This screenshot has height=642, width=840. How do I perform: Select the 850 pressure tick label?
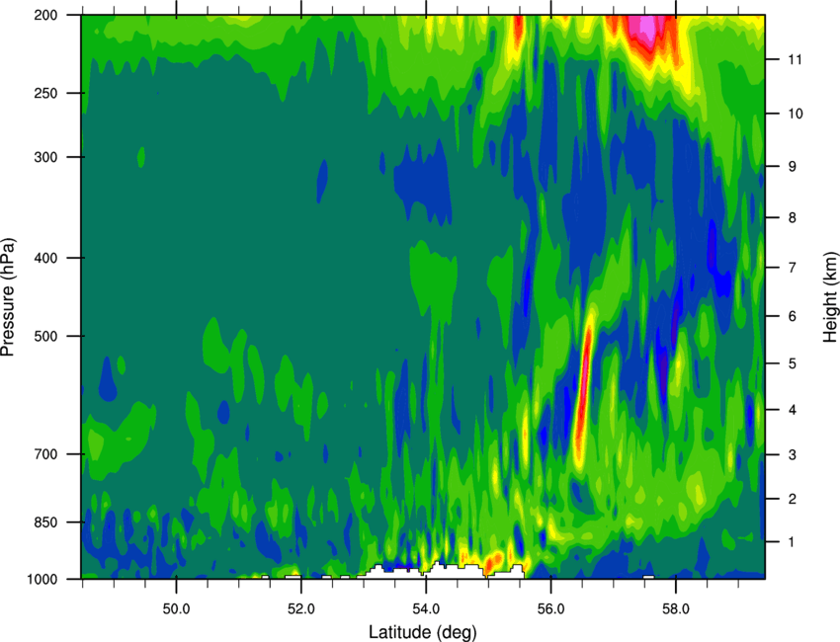(x=46, y=522)
